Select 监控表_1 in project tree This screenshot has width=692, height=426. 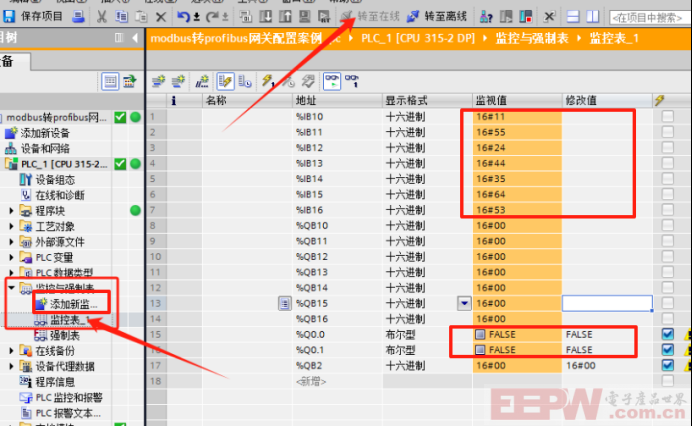pos(71,320)
